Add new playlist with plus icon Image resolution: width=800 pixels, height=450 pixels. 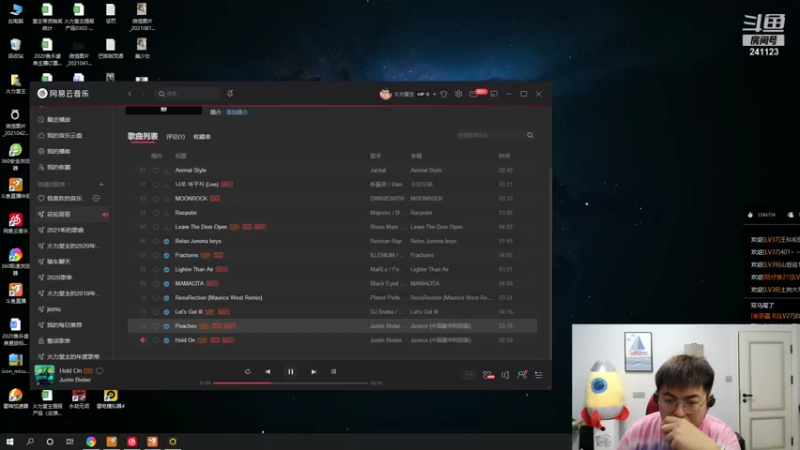[x=101, y=184]
